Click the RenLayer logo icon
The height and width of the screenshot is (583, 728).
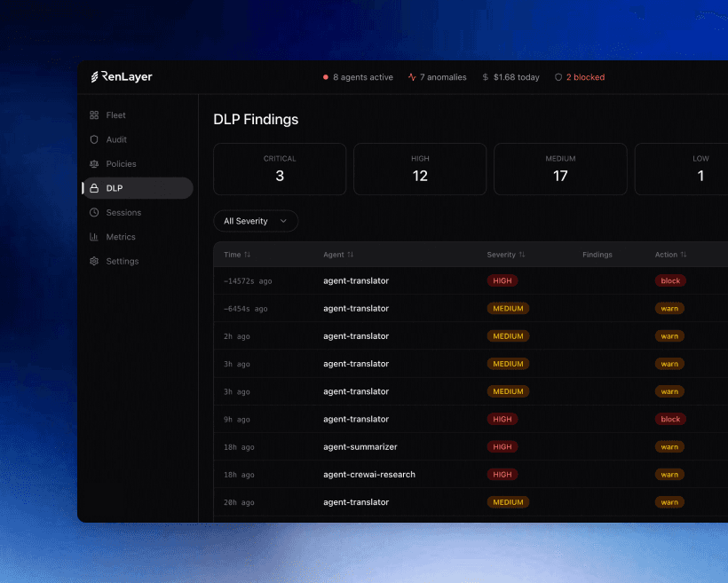(93, 76)
